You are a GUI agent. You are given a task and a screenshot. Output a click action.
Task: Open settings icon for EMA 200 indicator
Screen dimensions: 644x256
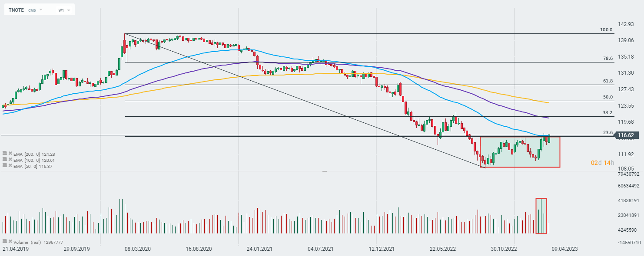click(4, 154)
